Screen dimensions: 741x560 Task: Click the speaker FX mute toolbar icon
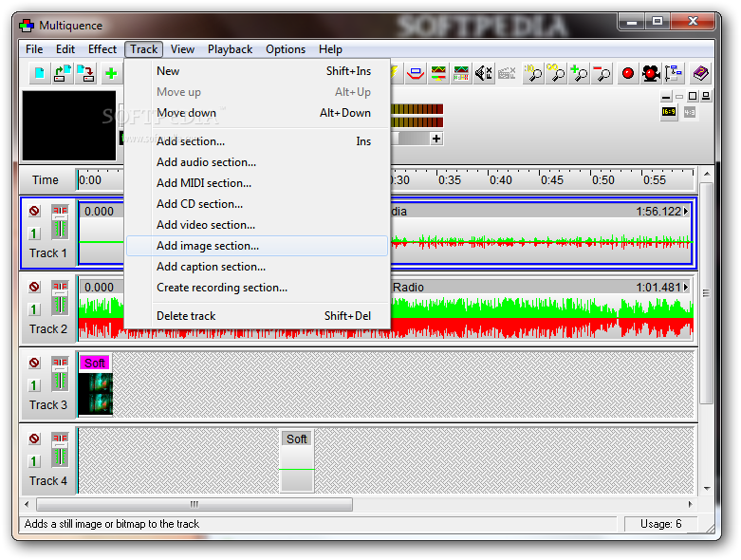pos(484,73)
